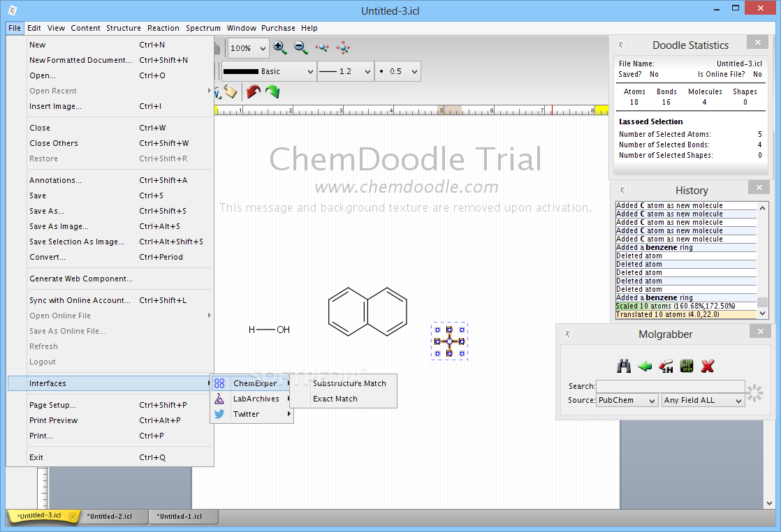The width and height of the screenshot is (781, 532).
Task: Choose Annotations from File menu
Action: [x=110, y=180]
